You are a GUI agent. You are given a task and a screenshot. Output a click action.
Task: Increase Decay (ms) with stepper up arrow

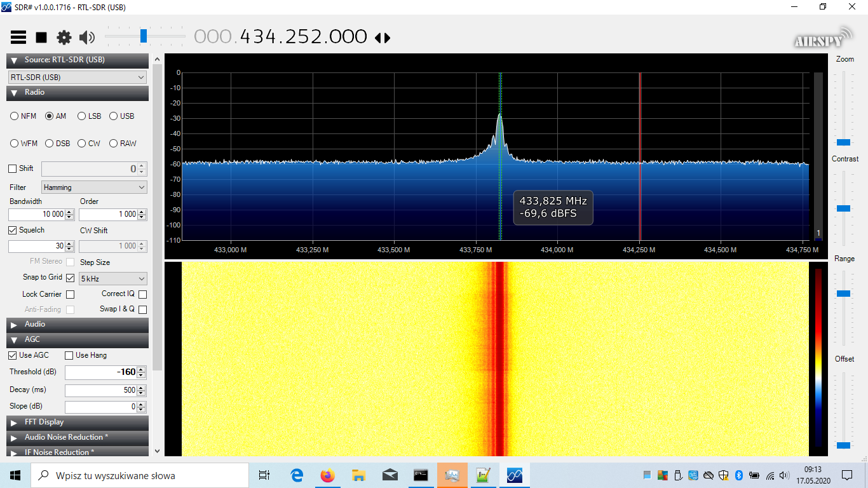(142, 388)
